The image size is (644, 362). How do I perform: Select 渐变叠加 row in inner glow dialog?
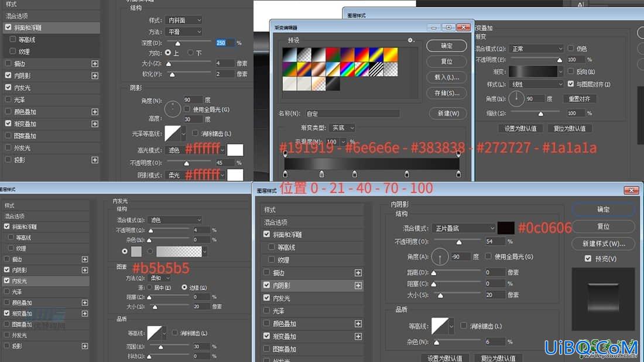(x=45, y=313)
